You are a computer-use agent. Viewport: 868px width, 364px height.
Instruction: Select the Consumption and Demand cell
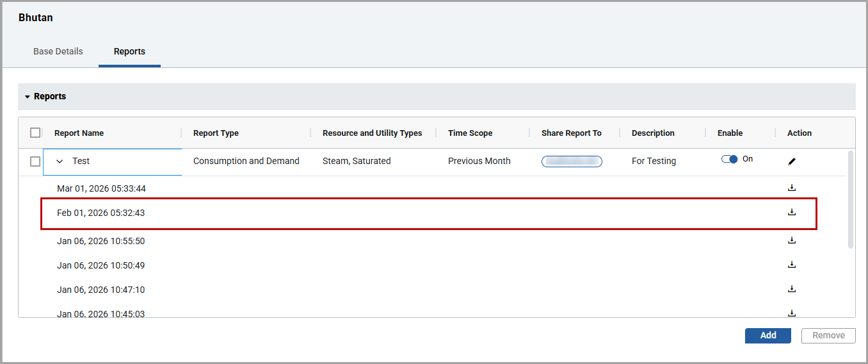[246, 161]
